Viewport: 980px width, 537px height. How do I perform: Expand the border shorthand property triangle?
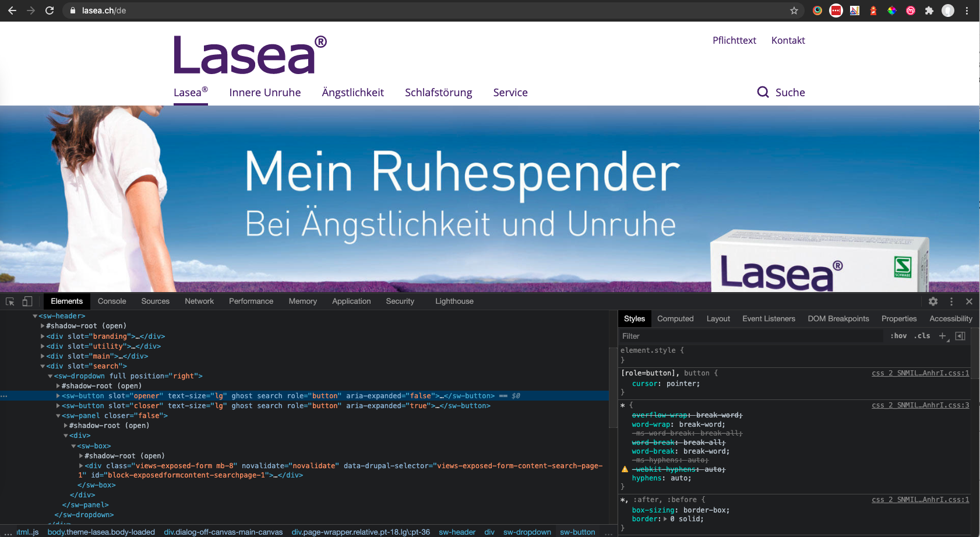click(x=665, y=519)
